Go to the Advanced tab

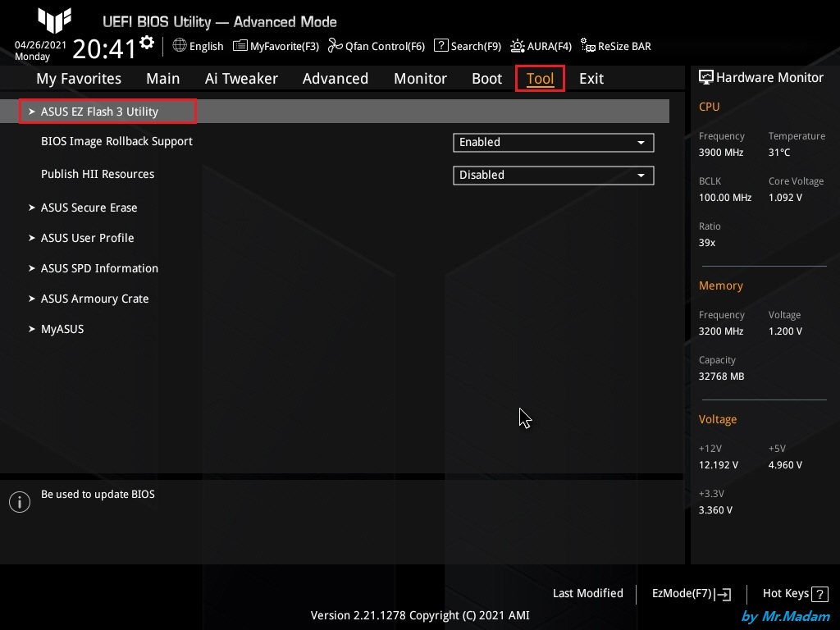click(336, 79)
